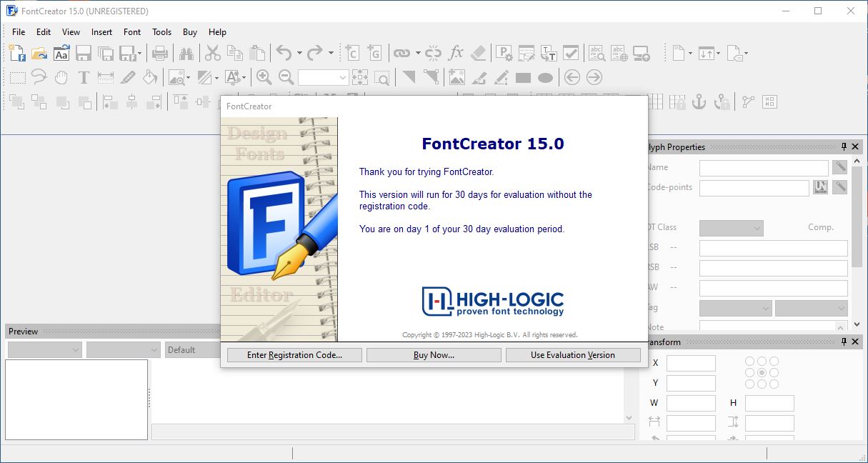Click the fx formula icon

456,53
